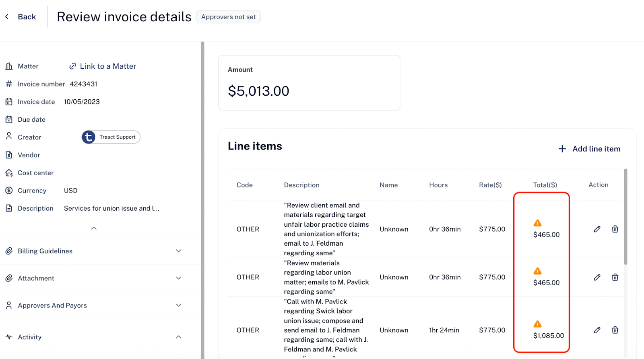Delete the $1,085.00 line item

coord(615,330)
